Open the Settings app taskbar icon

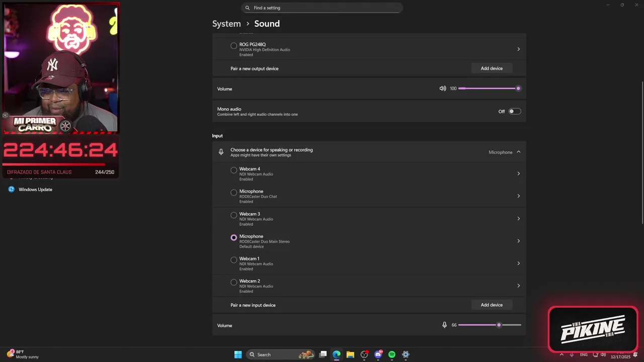click(406, 354)
